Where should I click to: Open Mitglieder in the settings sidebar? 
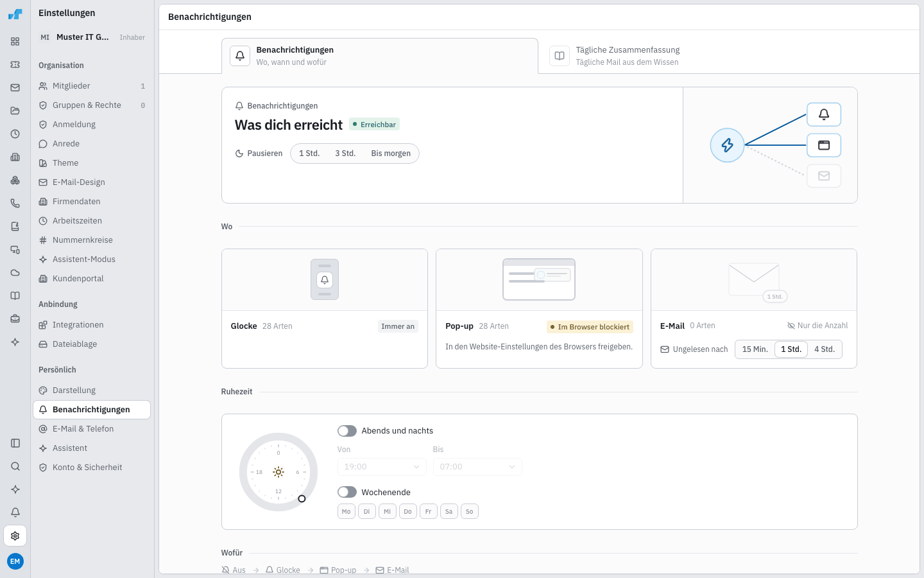[92, 86]
